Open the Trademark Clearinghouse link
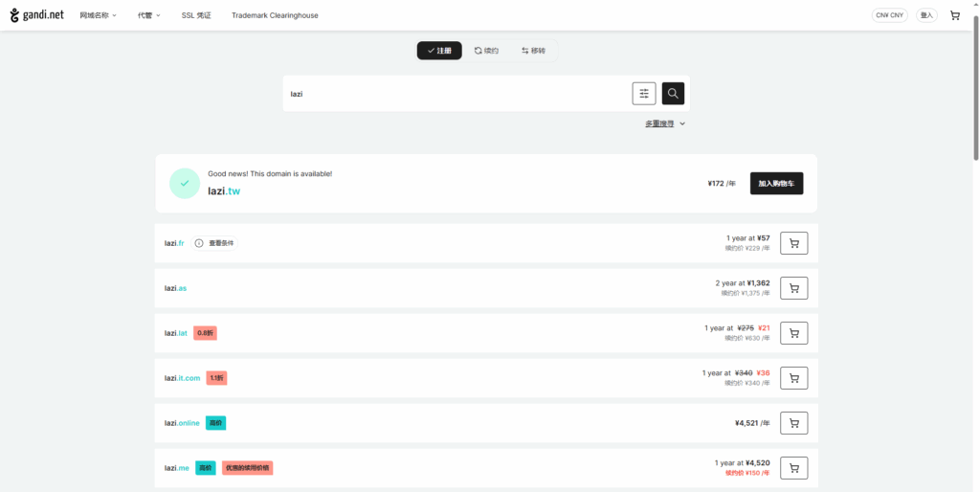 [275, 15]
